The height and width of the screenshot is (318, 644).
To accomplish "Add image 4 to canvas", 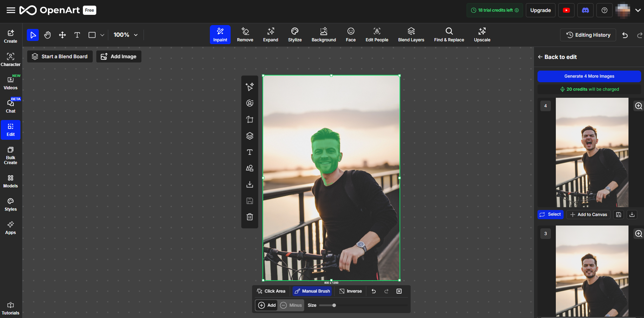I will click(x=588, y=215).
